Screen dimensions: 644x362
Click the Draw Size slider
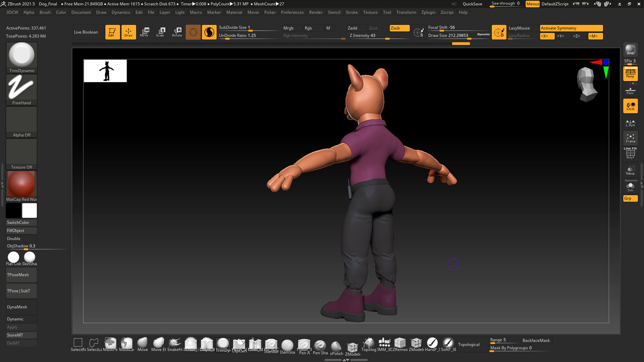[x=459, y=36]
